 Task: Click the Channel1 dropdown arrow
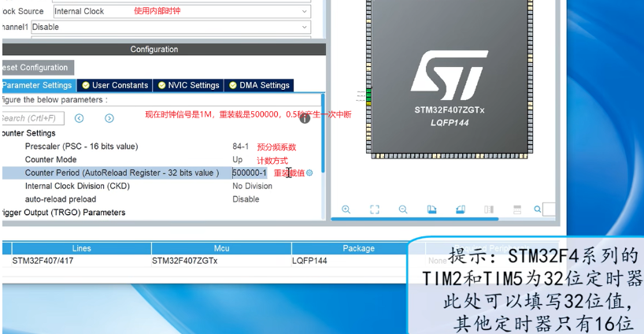(x=305, y=27)
